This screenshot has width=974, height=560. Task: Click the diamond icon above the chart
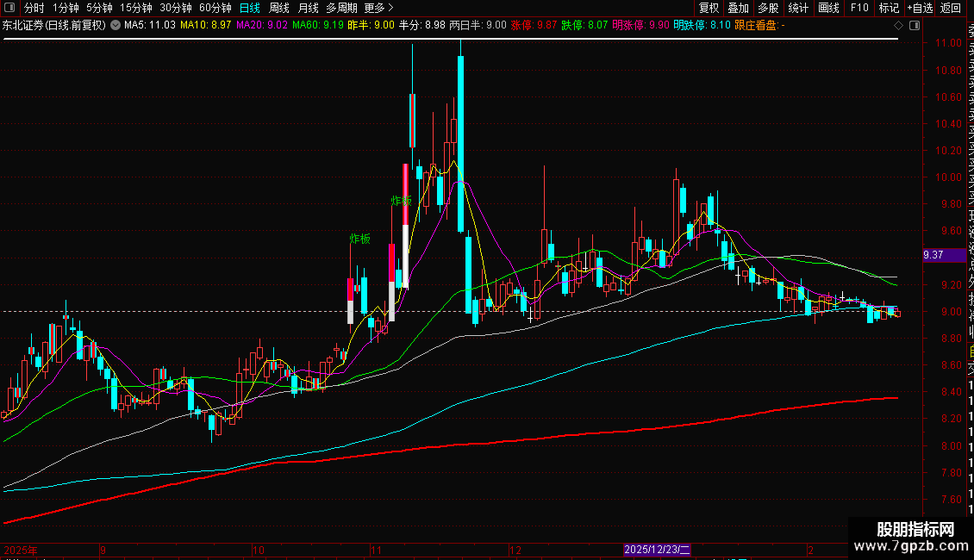click(898, 25)
